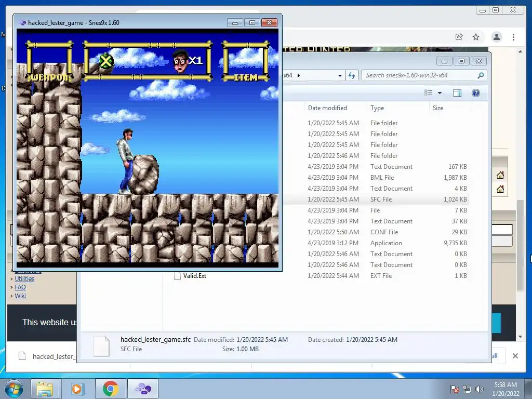
Task: Sort files by Size column
Action: click(437, 108)
